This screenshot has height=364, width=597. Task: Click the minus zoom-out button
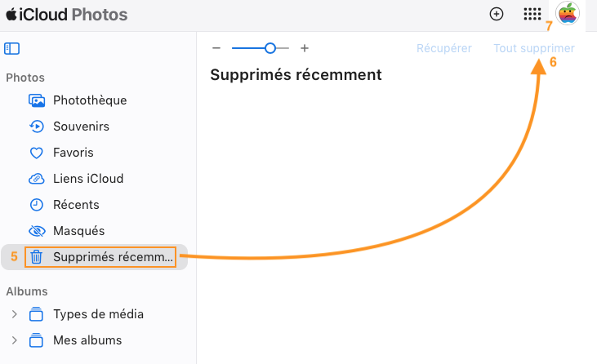[216, 48]
